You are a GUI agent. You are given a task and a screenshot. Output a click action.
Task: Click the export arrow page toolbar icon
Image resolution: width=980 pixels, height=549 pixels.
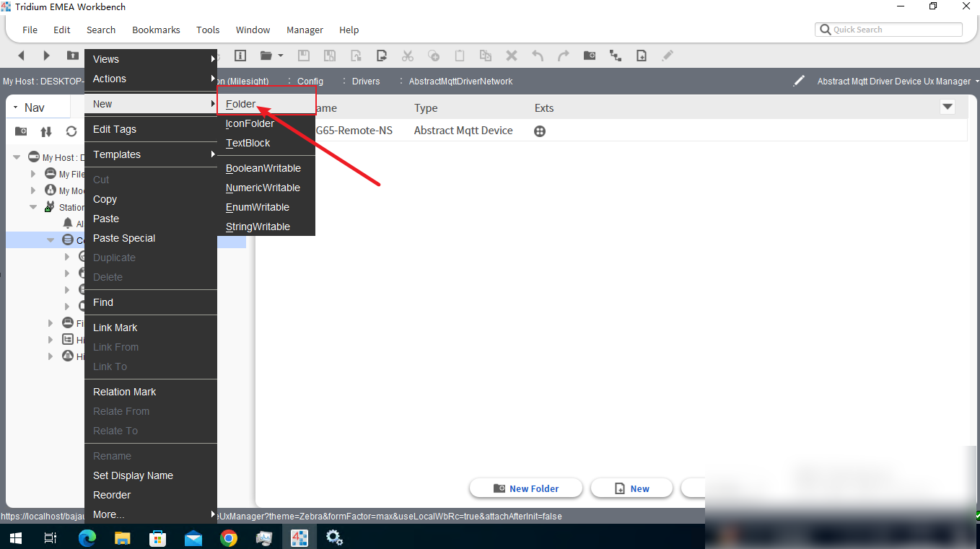[382, 56]
